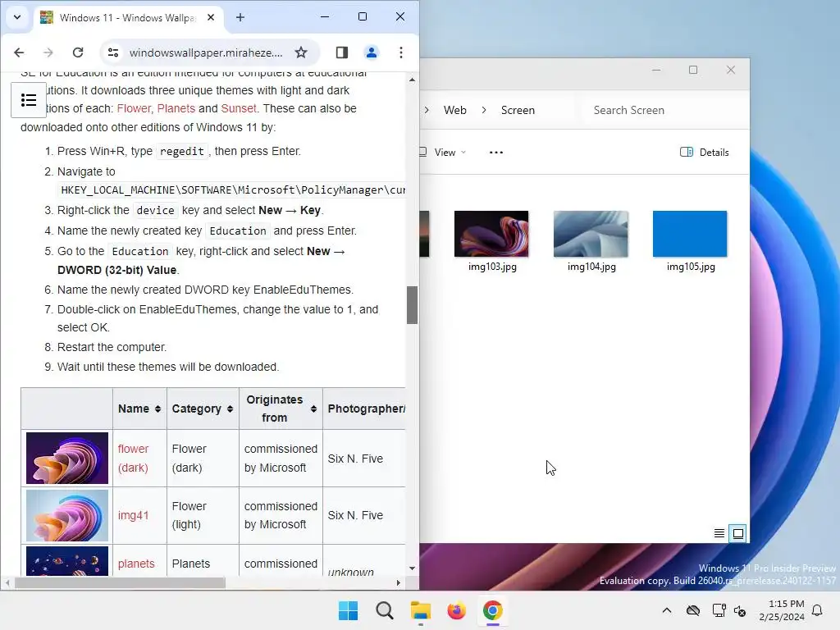
Task: Open img41 flower light thumbnail
Action: (x=67, y=515)
